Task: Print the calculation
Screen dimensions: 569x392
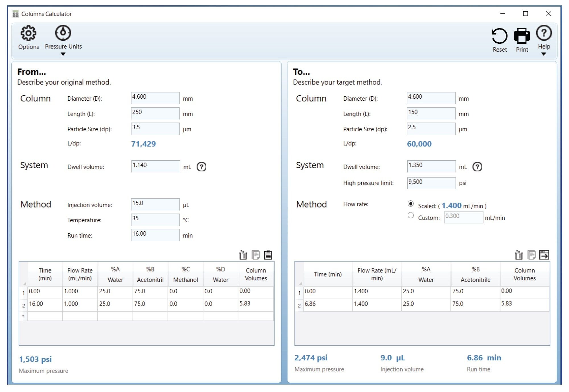Action: [x=522, y=40]
